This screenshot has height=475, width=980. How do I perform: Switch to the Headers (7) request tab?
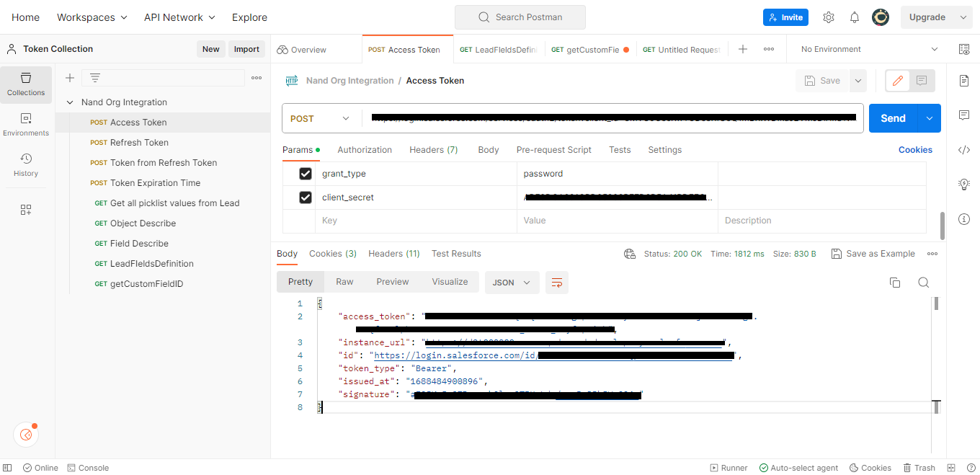434,150
